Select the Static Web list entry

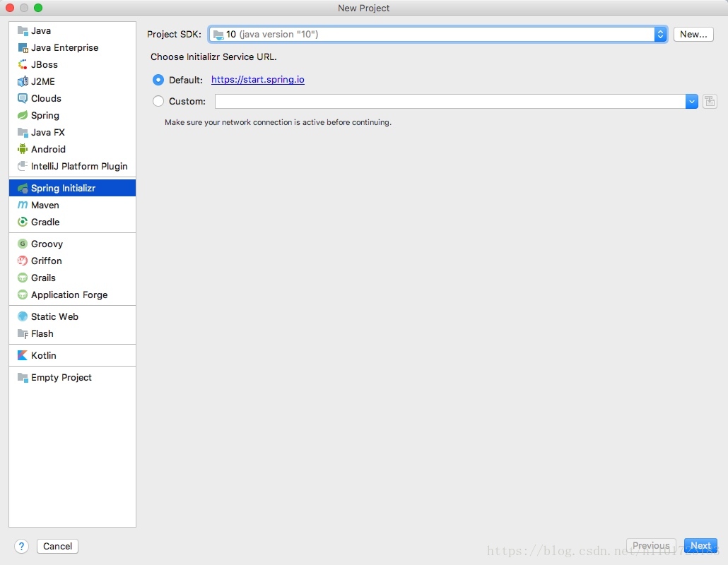[x=72, y=316]
